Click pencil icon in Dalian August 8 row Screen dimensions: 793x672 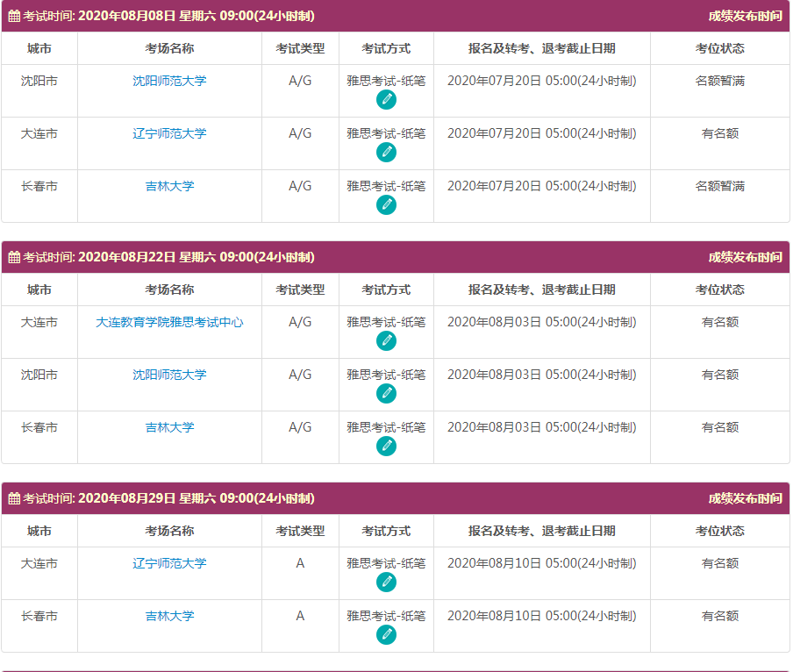[x=386, y=152]
